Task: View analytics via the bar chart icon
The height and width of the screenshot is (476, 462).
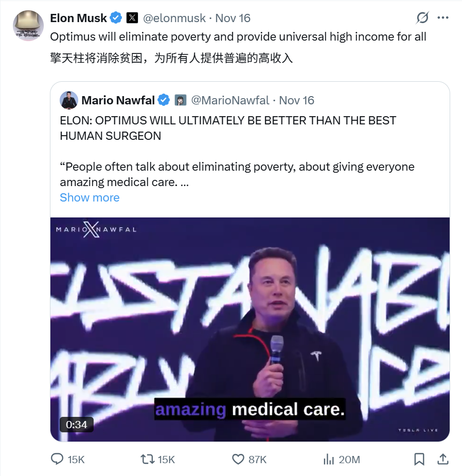Action: tap(329, 459)
